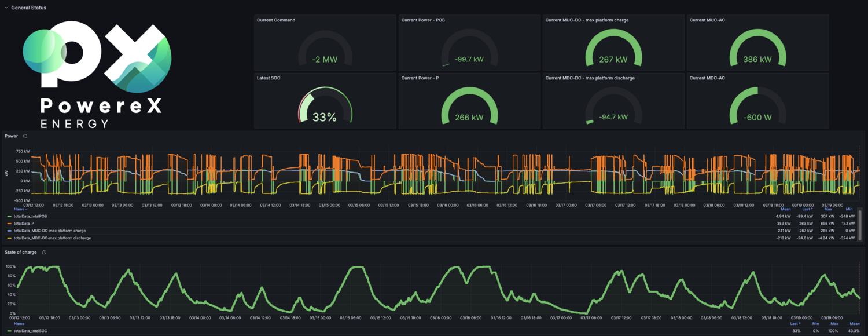Sort Power legend by Mean column

(x=785, y=209)
